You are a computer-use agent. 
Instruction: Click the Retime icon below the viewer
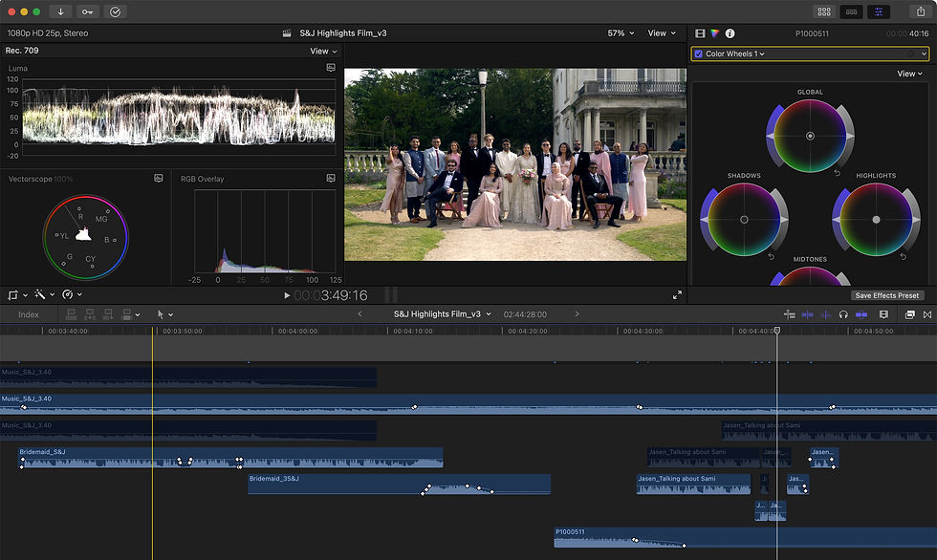click(x=67, y=294)
